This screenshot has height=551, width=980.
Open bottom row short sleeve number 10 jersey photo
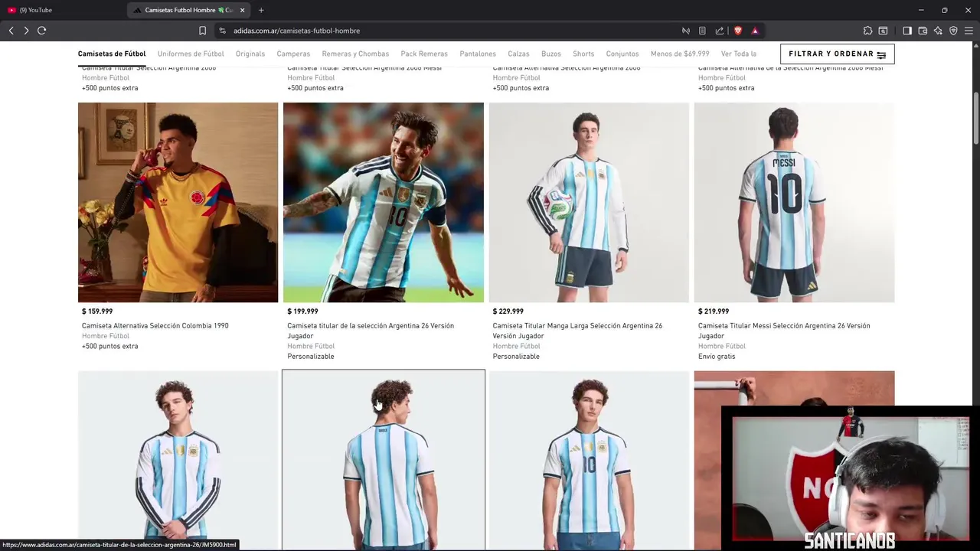pos(589,461)
